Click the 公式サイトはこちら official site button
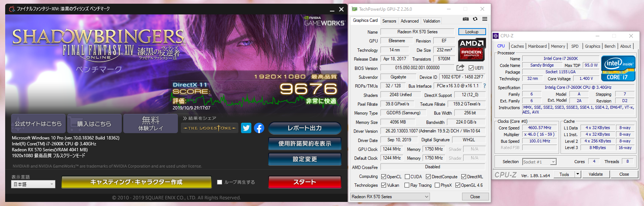644x206 pixels. (x=38, y=124)
